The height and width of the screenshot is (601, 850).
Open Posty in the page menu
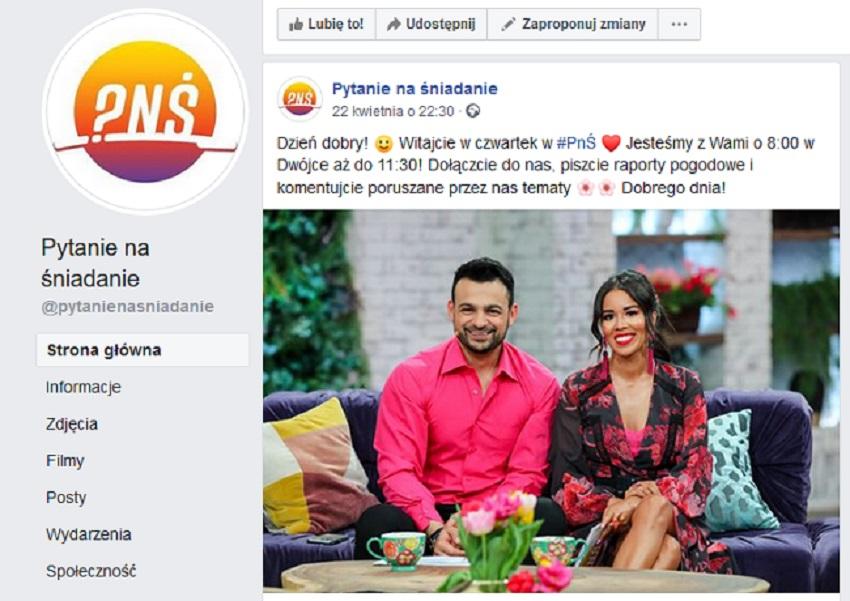point(66,497)
